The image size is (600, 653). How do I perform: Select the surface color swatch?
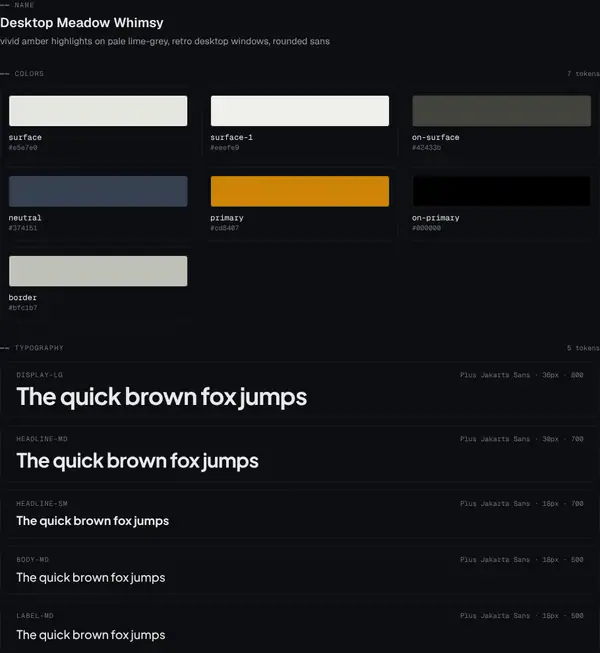98,111
